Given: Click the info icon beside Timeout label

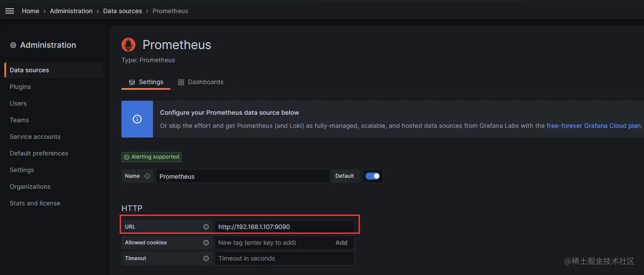Looking at the screenshot, I should click(206, 258).
